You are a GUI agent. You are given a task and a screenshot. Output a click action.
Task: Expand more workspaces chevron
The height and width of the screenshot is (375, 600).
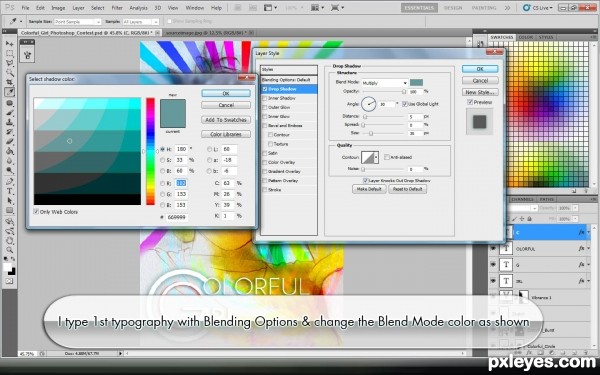pos(507,8)
